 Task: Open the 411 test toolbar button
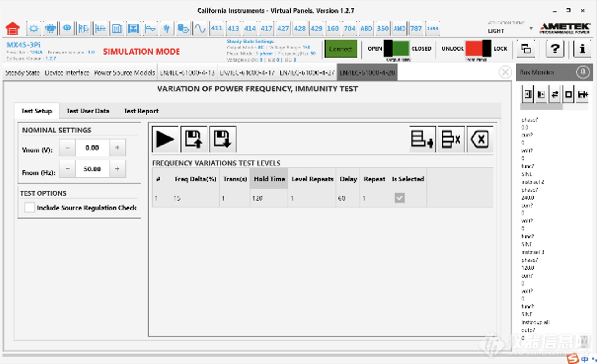tap(216, 29)
